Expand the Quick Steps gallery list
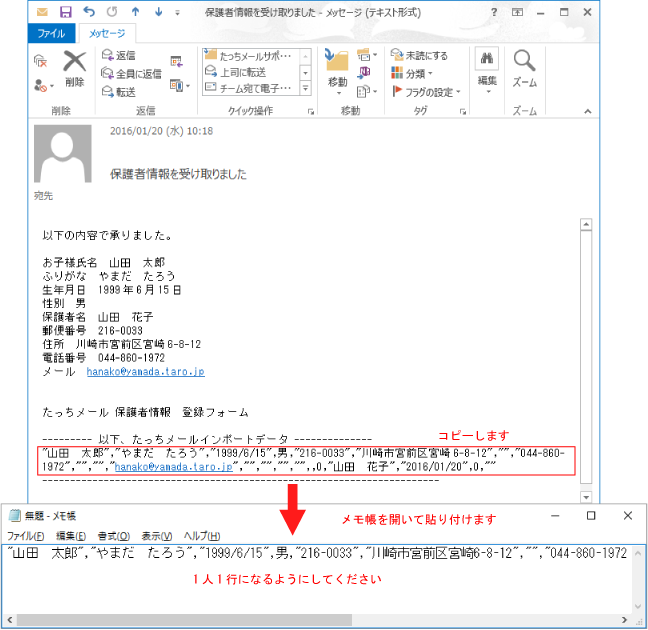 [305, 90]
